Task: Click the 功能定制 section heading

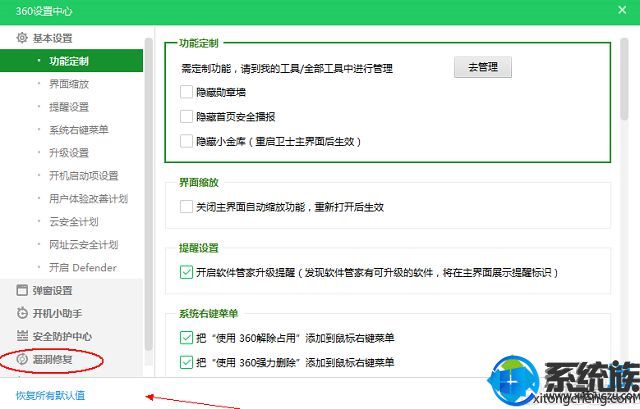Action: coord(199,43)
